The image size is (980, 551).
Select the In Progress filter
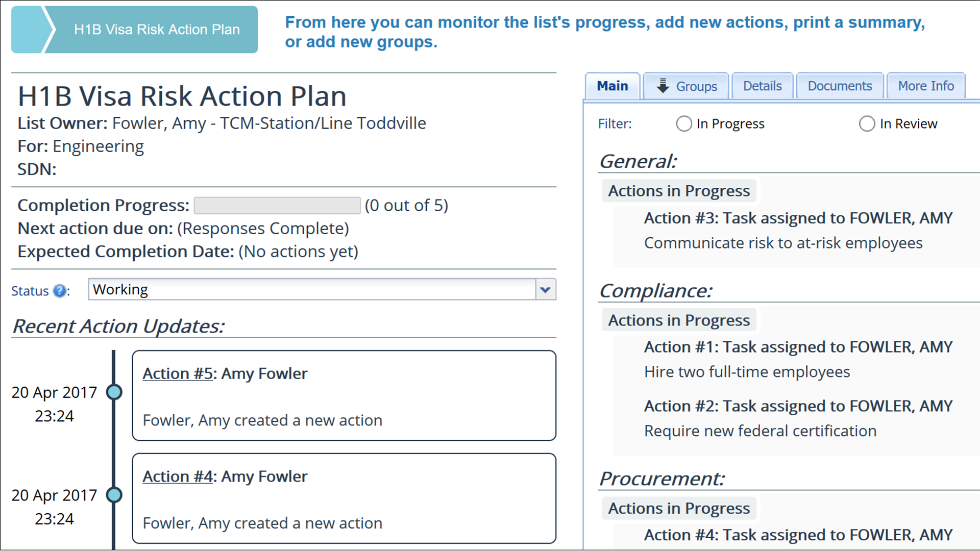(x=684, y=123)
